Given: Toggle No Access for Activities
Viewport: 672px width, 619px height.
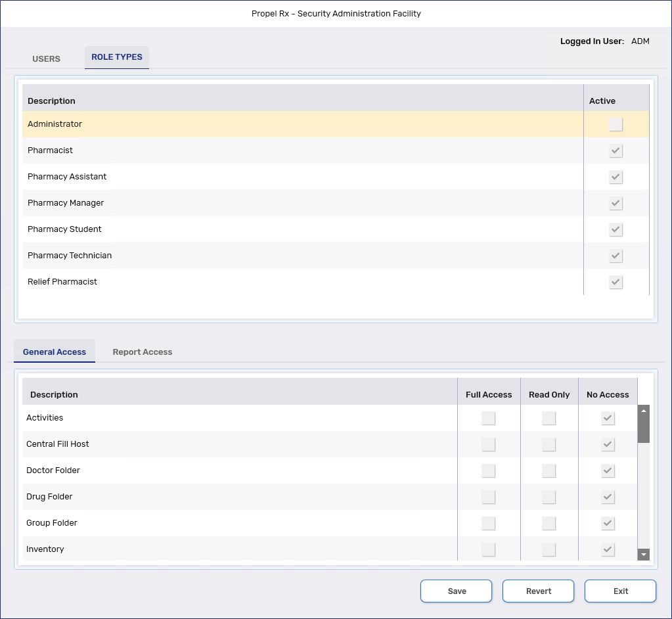Looking at the screenshot, I should [608, 418].
